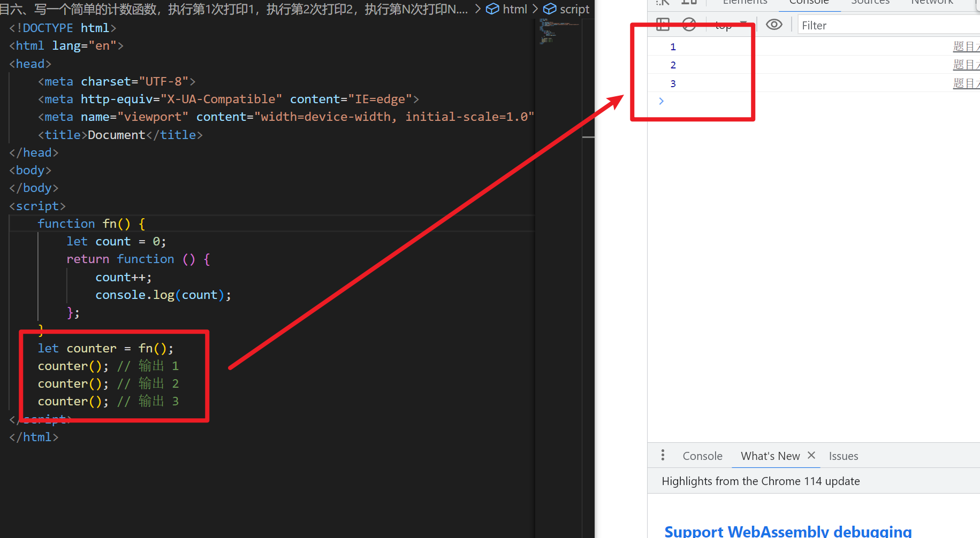This screenshot has height=538, width=980.
Task: Switch to the Network tab
Action: (x=932, y=2)
